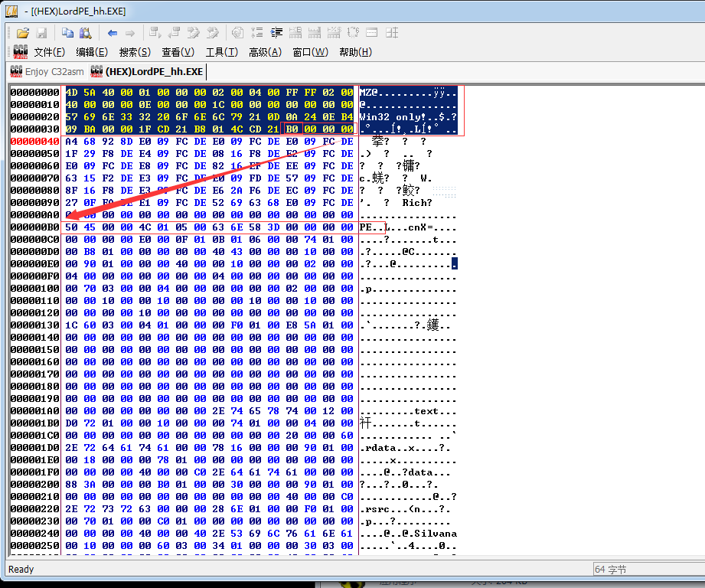
Task: Click the highlighted cursor block in row 000000E0 ASCII
Action: click(455, 264)
